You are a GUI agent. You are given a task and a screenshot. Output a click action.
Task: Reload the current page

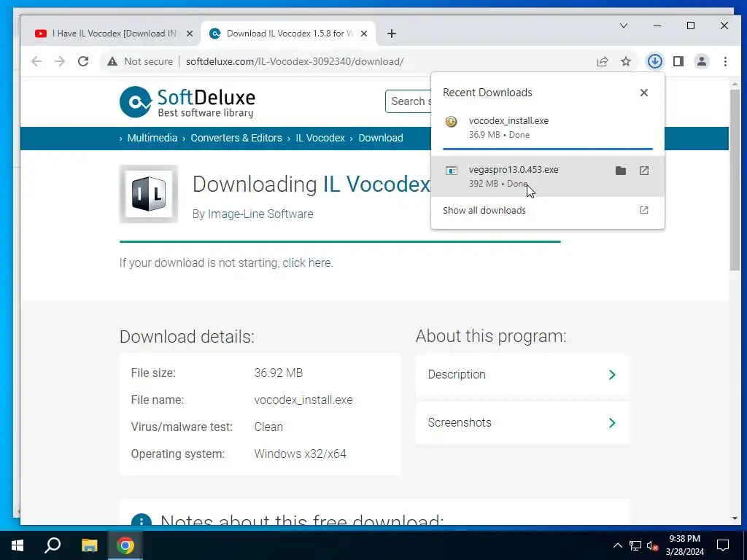click(83, 61)
